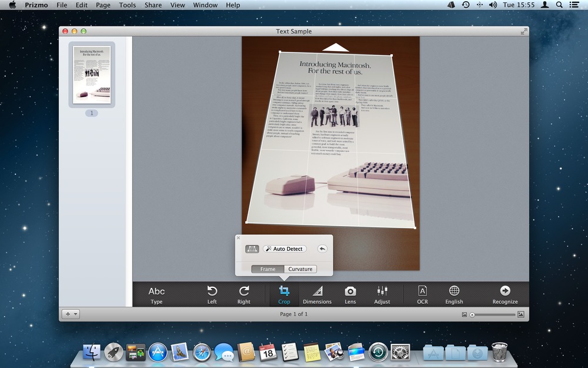
Task: Switch to Curvature mode
Action: pos(300,269)
